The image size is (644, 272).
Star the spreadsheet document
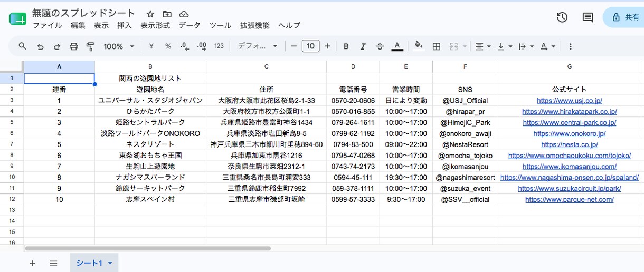coord(150,14)
